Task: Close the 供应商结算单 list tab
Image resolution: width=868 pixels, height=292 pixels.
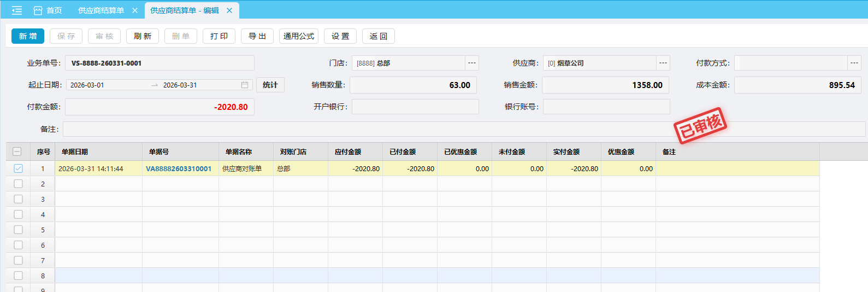Action: coord(135,10)
